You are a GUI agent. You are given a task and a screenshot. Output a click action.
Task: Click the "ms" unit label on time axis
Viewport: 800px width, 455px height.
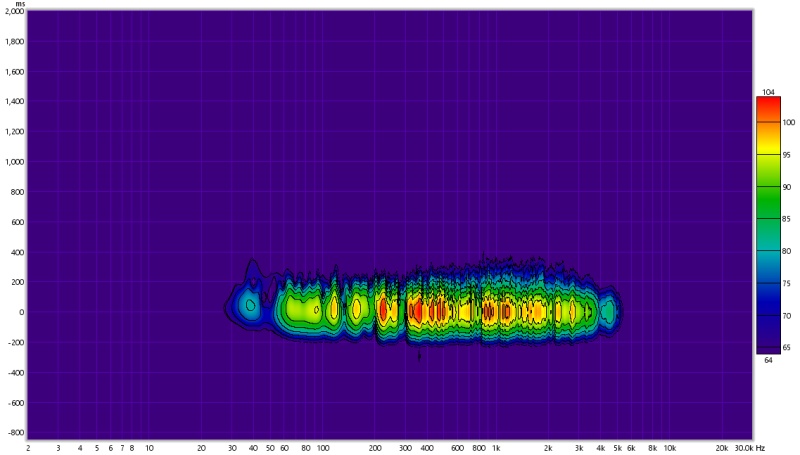pos(20,4)
